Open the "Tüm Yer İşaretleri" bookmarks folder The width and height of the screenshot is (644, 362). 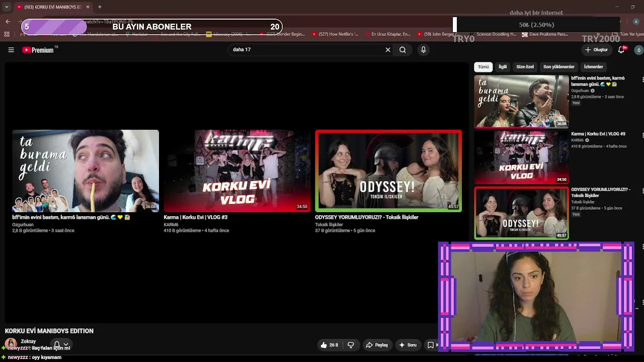click(x=628, y=34)
